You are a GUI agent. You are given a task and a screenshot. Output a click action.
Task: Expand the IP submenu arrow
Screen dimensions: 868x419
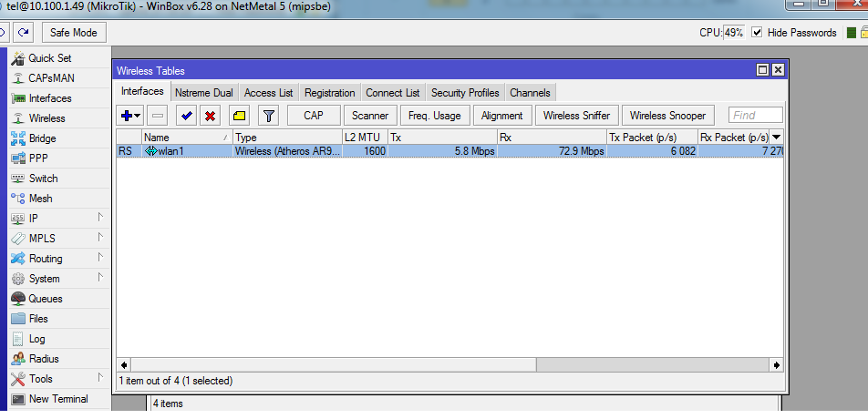[x=100, y=217]
